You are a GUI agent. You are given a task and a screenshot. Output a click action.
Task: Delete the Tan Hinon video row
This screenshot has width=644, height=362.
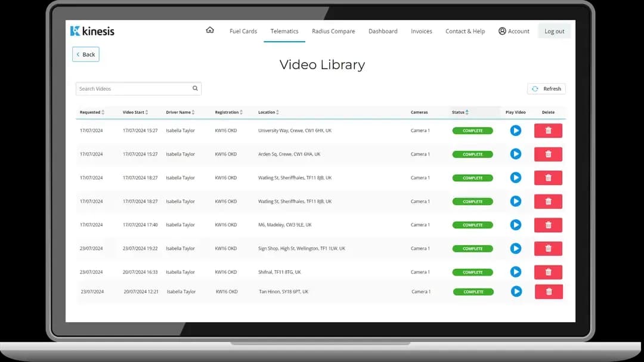click(549, 292)
